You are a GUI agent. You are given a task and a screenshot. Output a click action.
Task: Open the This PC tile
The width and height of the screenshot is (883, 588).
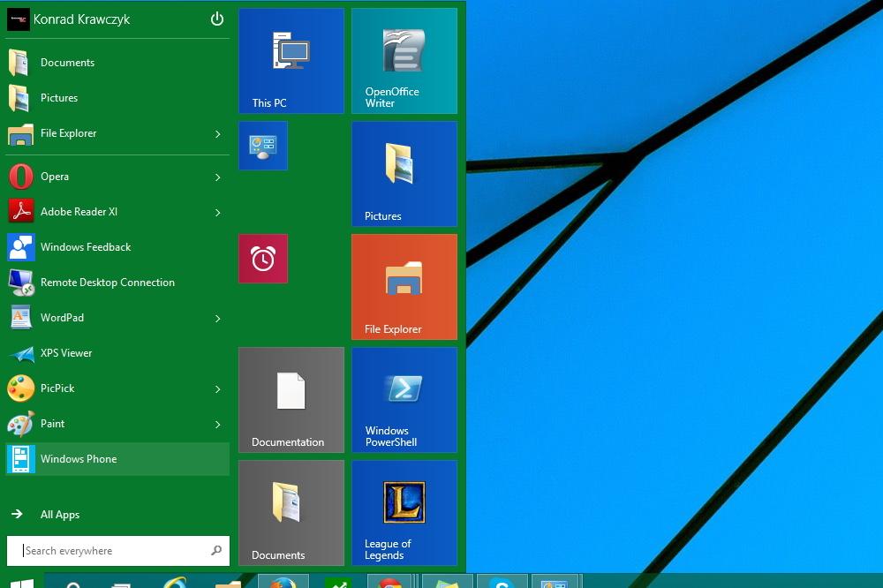coord(291,61)
